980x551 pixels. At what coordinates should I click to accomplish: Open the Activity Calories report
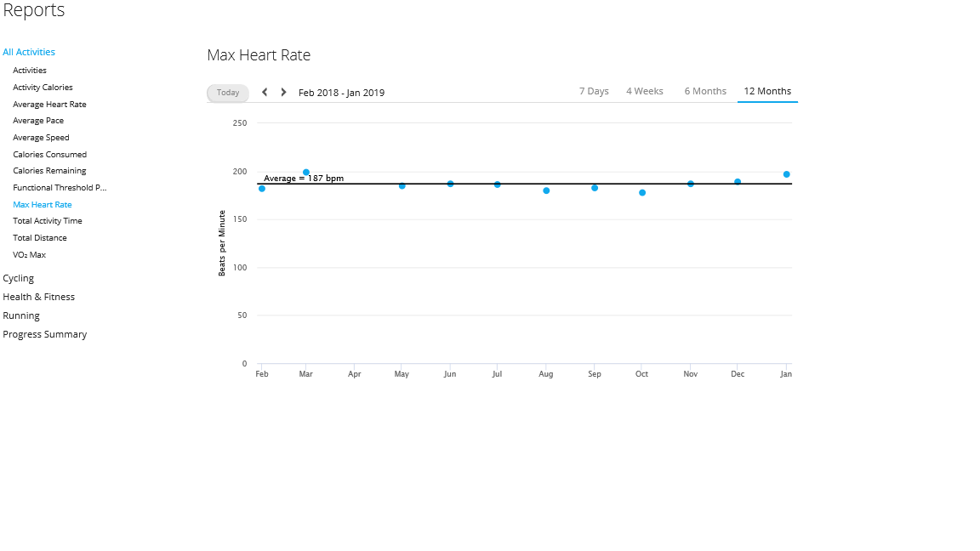point(43,88)
